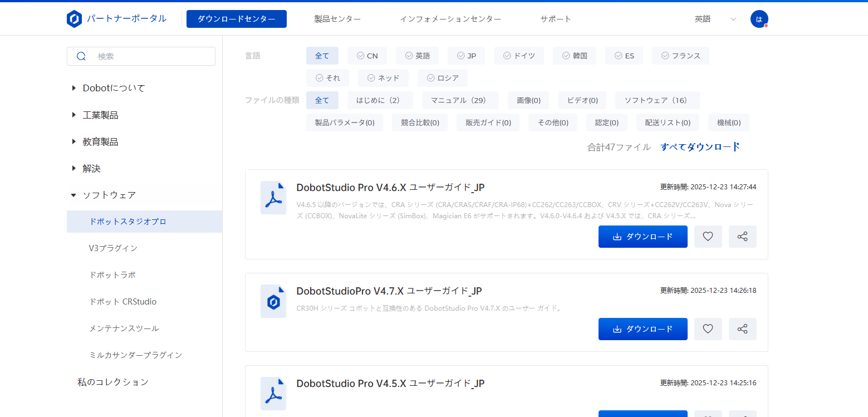The height and width of the screenshot is (417, 868).
Task: Click the user avatar icon
Action: 759,19
